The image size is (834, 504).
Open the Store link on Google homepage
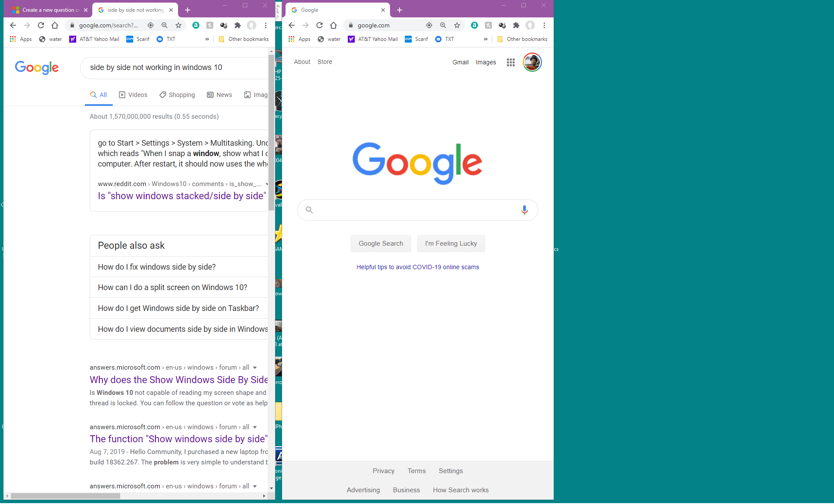click(x=325, y=62)
